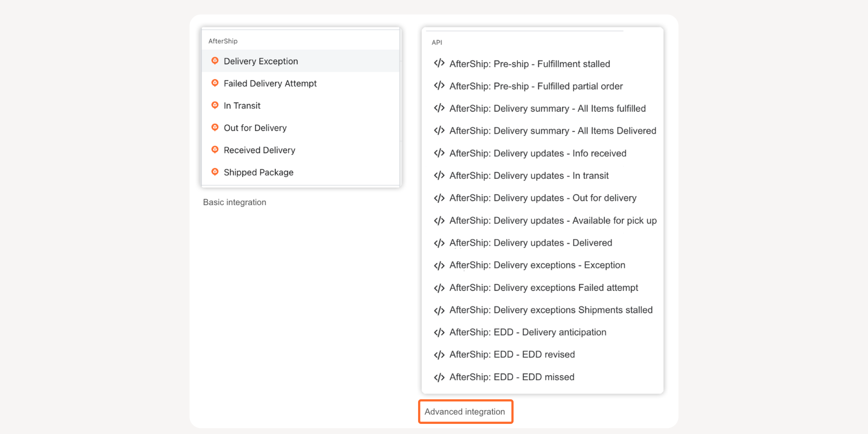Click the code icon beside Failed attempt
This screenshot has width=868, height=434.
click(x=439, y=288)
